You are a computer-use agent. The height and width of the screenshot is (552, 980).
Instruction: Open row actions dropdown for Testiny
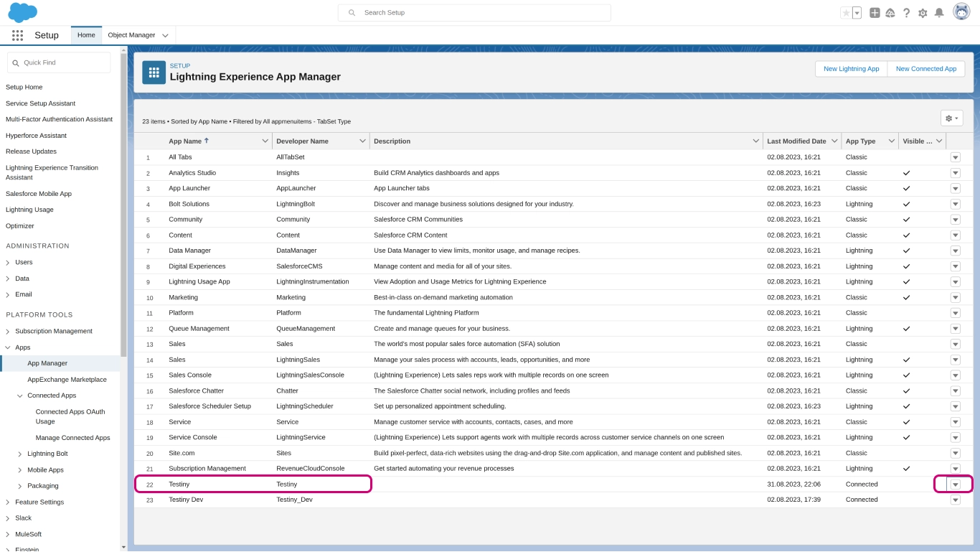(955, 485)
